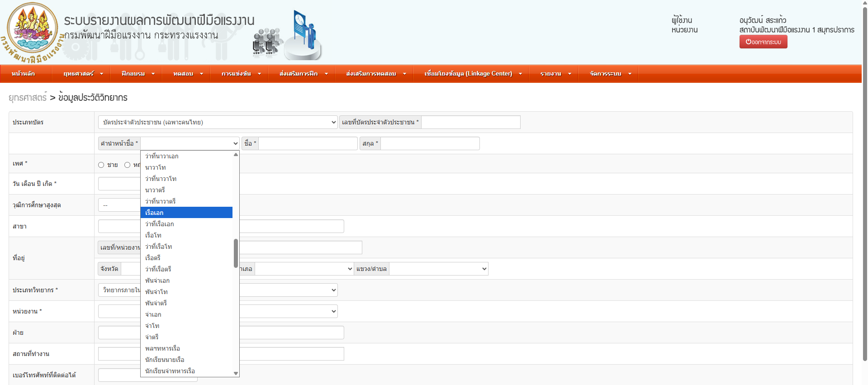Image resolution: width=868 pixels, height=385 pixels.
Task: Select the second gender radio button (หญิง)
Action: [x=128, y=165]
